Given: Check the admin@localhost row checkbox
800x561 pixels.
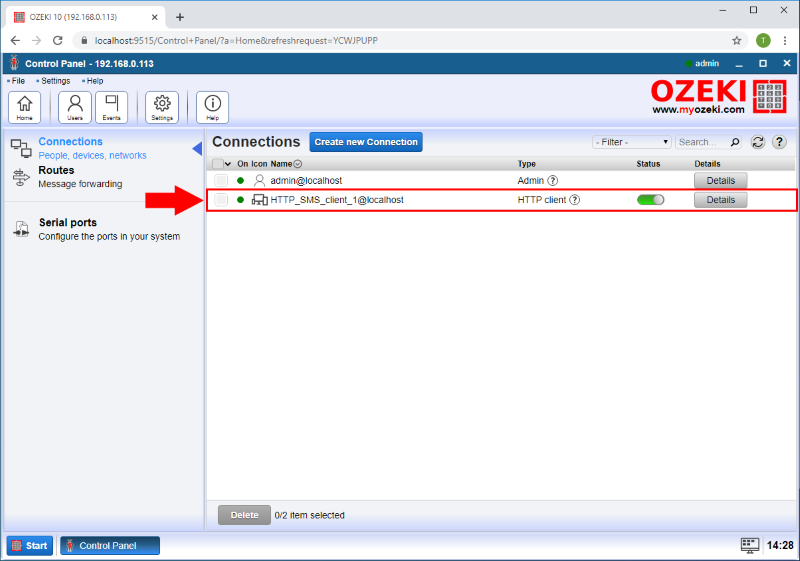Looking at the screenshot, I should tap(221, 181).
